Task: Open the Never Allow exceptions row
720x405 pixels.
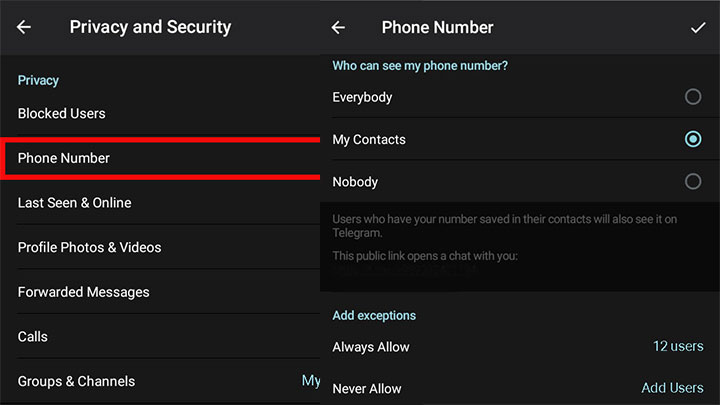Action: (520, 388)
